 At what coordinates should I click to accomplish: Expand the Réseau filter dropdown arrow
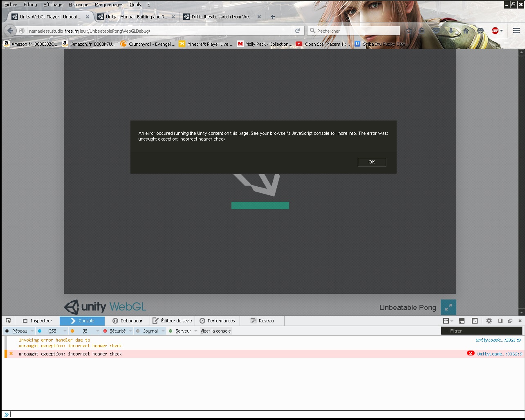[x=33, y=331]
